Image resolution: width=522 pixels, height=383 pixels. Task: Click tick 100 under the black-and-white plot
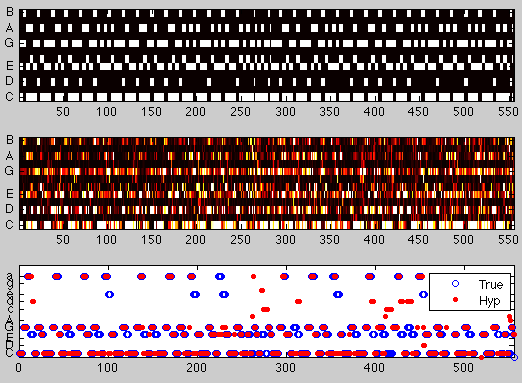click(x=106, y=112)
